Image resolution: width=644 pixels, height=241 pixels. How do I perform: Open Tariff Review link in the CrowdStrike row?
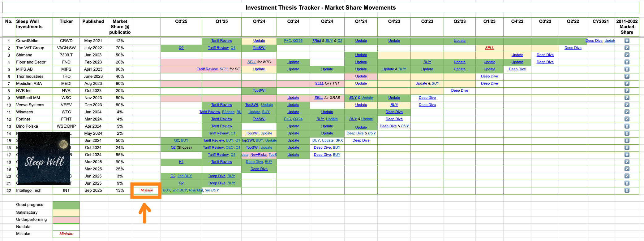pos(221,41)
